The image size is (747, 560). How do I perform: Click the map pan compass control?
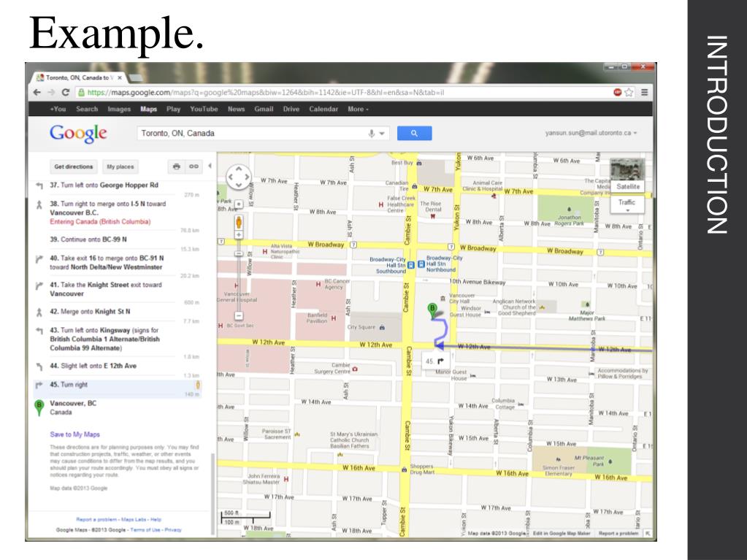239,177
